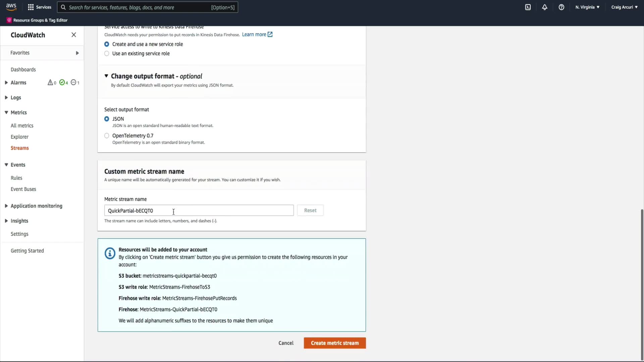
Task: Click the Create metric stream button
Action: tap(334, 343)
